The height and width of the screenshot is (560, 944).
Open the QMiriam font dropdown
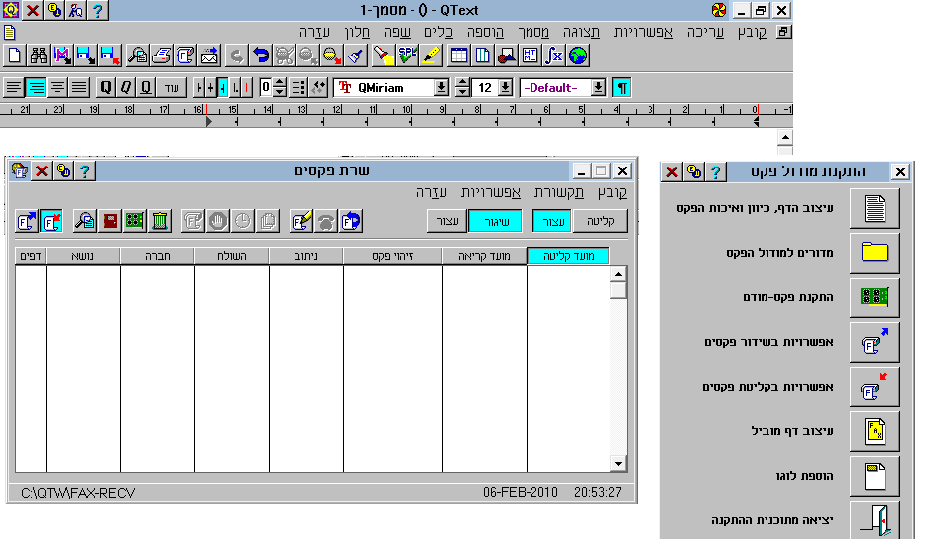[442, 87]
